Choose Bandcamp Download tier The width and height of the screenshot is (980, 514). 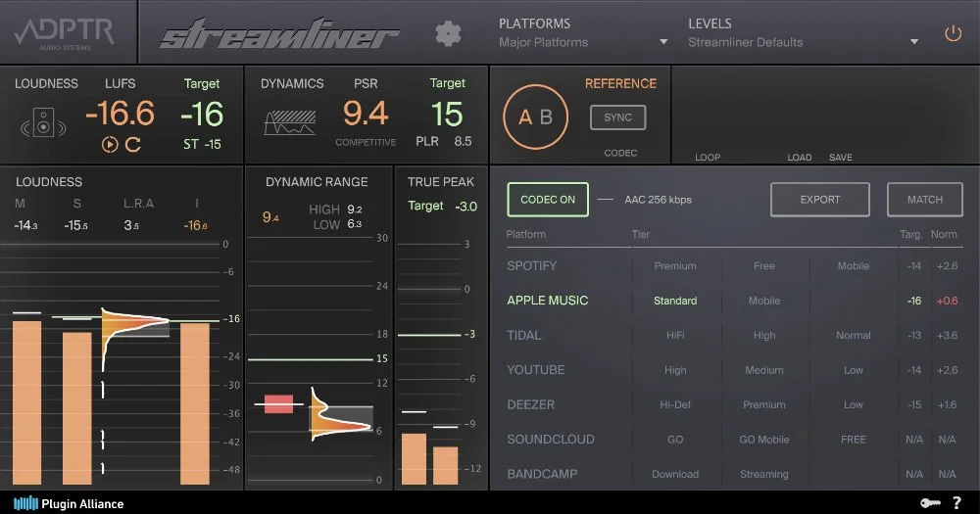675,474
